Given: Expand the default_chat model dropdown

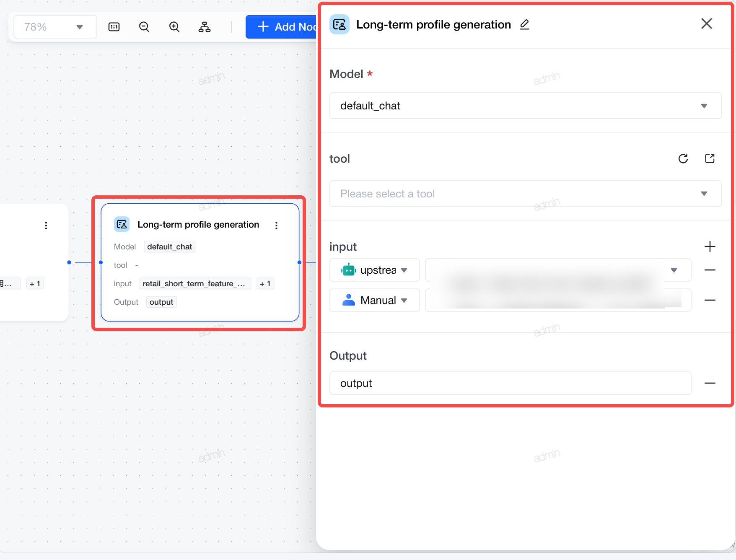Looking at the screenshot, I should [525, 106].
